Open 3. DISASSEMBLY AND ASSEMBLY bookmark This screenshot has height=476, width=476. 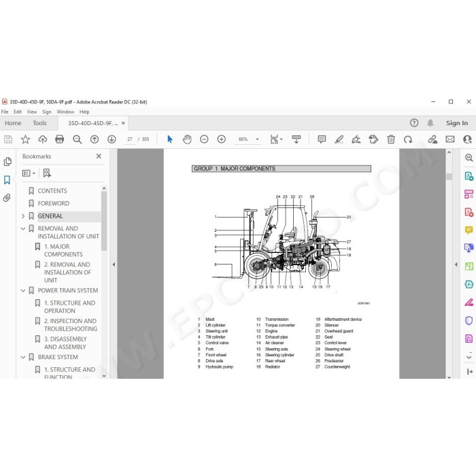tap(65, 343)
